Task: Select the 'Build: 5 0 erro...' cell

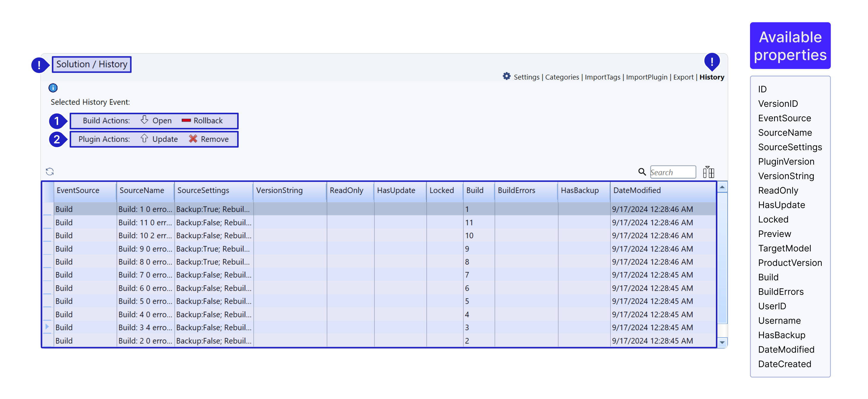Action: pos(146,301)
